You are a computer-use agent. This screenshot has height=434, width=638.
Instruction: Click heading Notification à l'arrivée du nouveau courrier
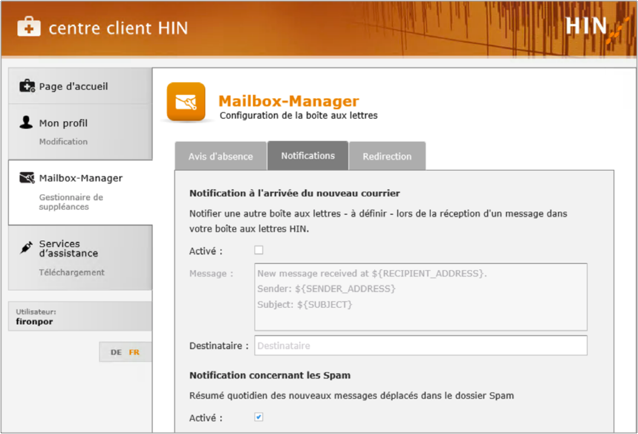click(295, 193)
